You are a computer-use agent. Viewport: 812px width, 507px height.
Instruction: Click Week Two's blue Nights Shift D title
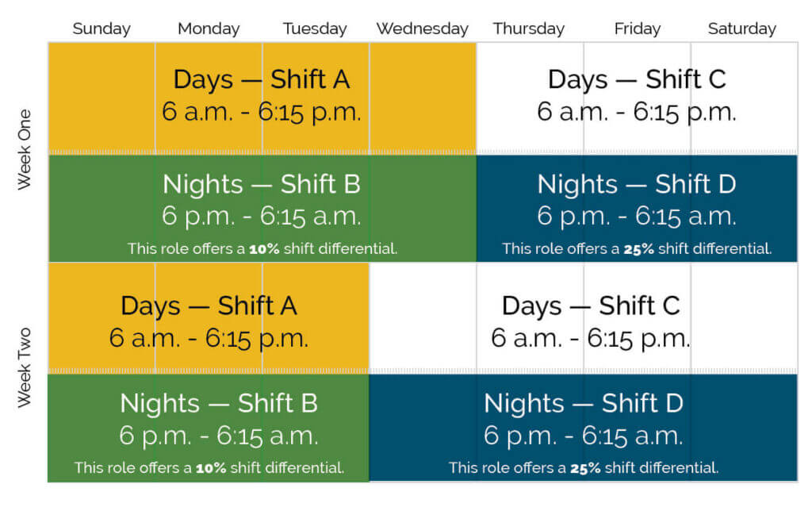point(584,404)
